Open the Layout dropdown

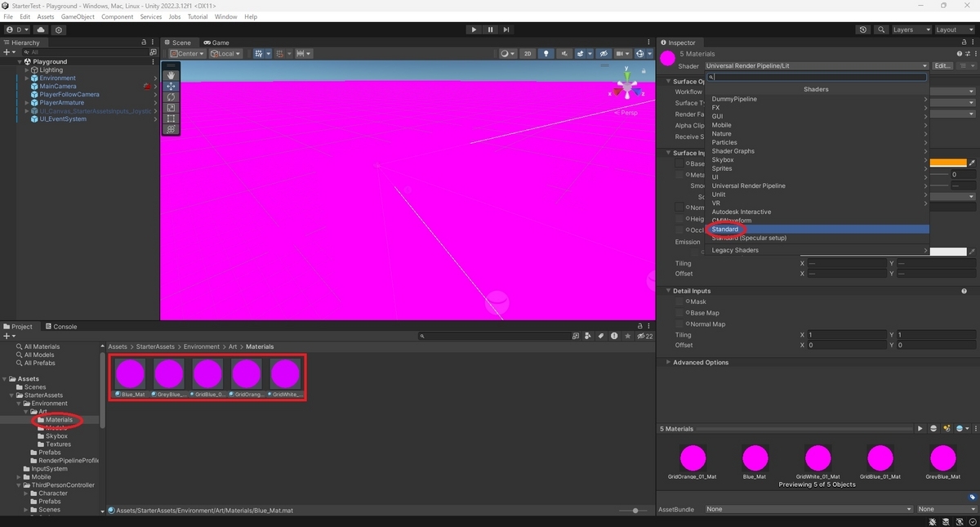[954, 29]
